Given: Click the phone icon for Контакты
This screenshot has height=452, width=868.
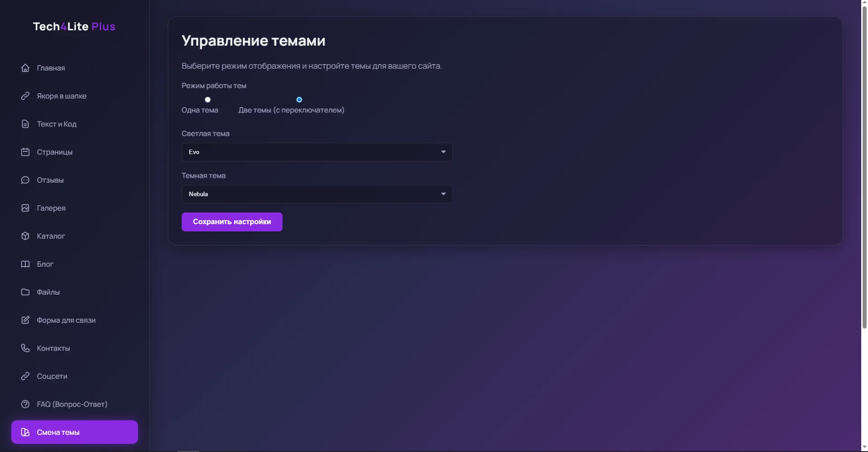Looking at the screenshot, I should pyautogui.click(x=25, y=348).
